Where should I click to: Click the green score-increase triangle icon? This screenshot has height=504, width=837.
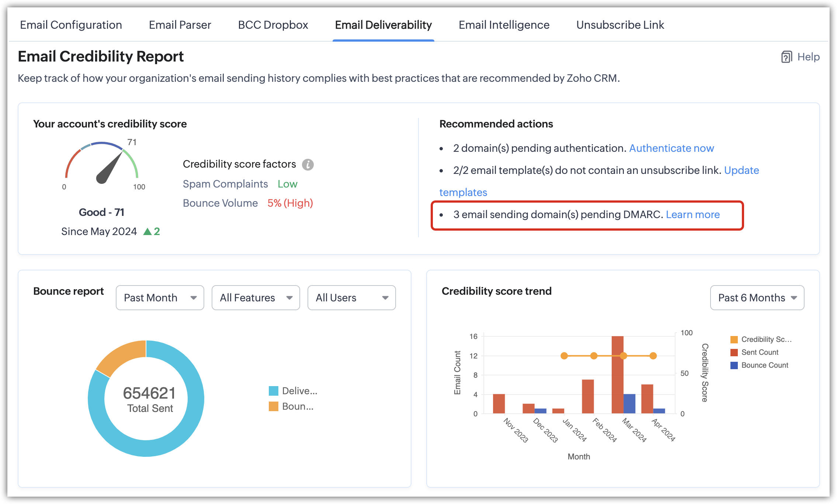pos(147,231)
